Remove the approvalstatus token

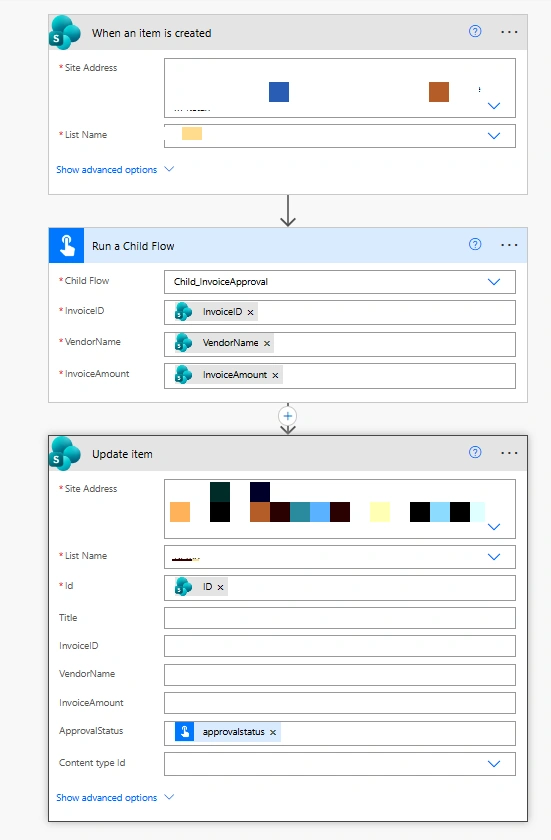273,732
